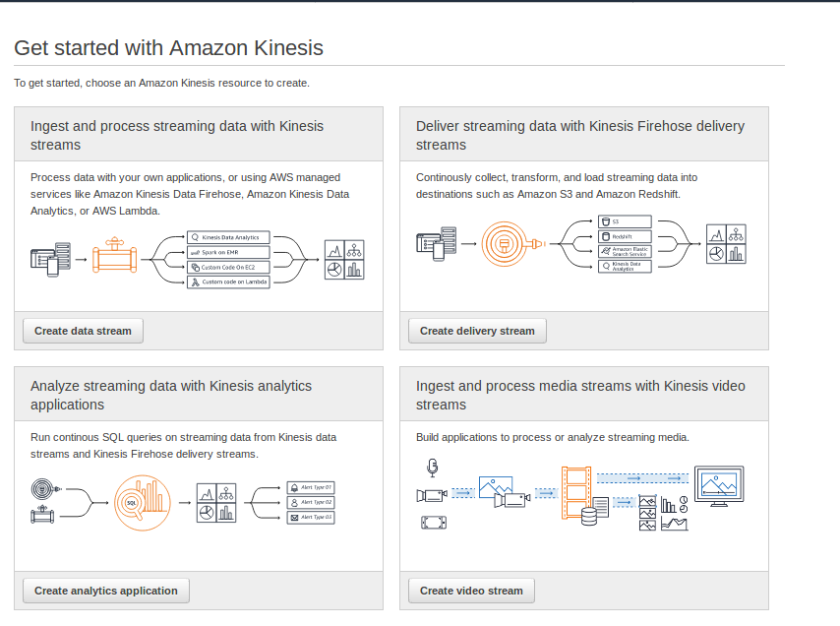This screenshot has width=840, height=626.
Task: Click Create delivery stream
Action: point(477,330)
